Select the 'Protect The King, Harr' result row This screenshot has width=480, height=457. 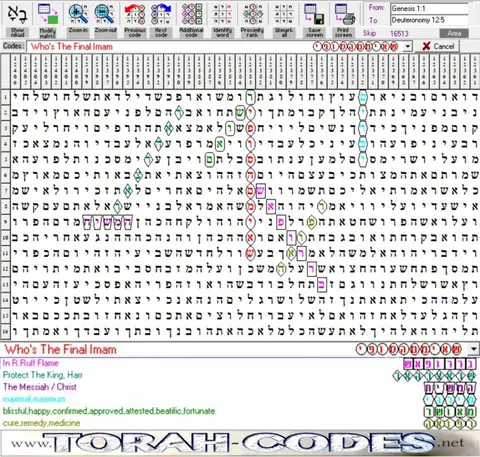pyautogui.click(x=239, y=375)
